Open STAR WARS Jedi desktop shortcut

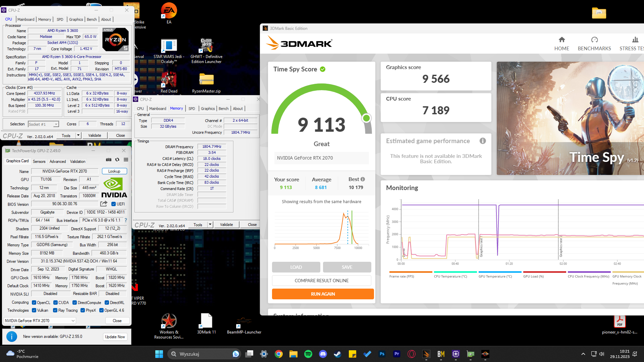169,51
